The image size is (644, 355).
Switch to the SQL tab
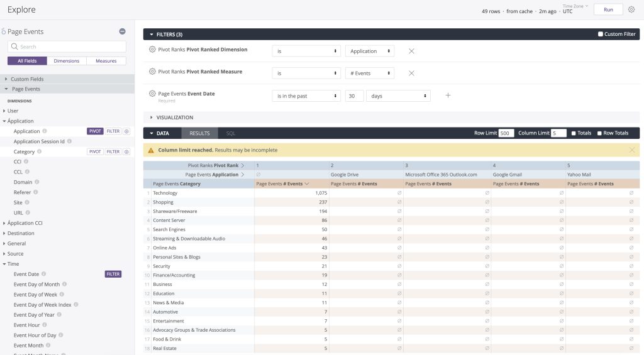(230, 133)
